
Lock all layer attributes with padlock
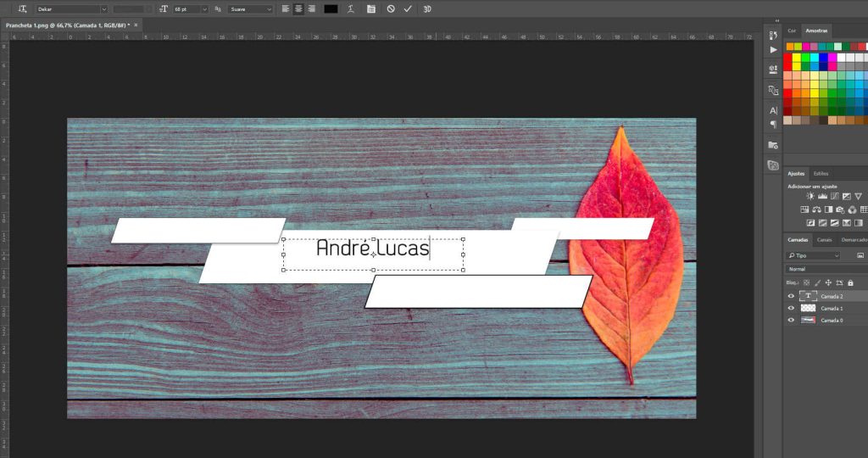tap(850, 282)
